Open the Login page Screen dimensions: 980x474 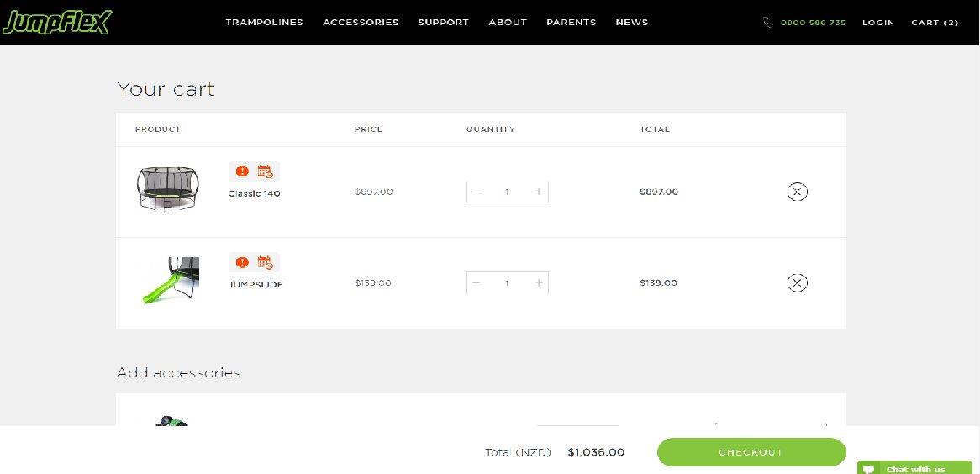[877, 23]
